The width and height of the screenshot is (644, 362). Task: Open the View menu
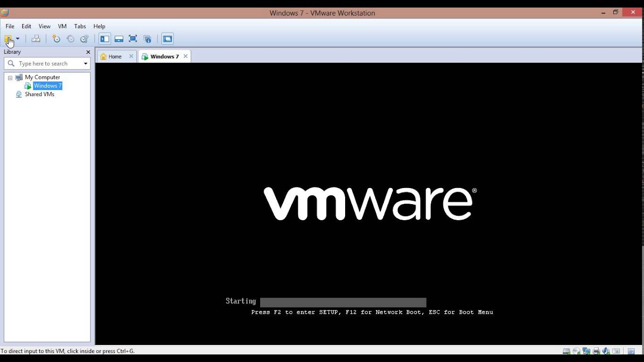[x=45, y=26]
